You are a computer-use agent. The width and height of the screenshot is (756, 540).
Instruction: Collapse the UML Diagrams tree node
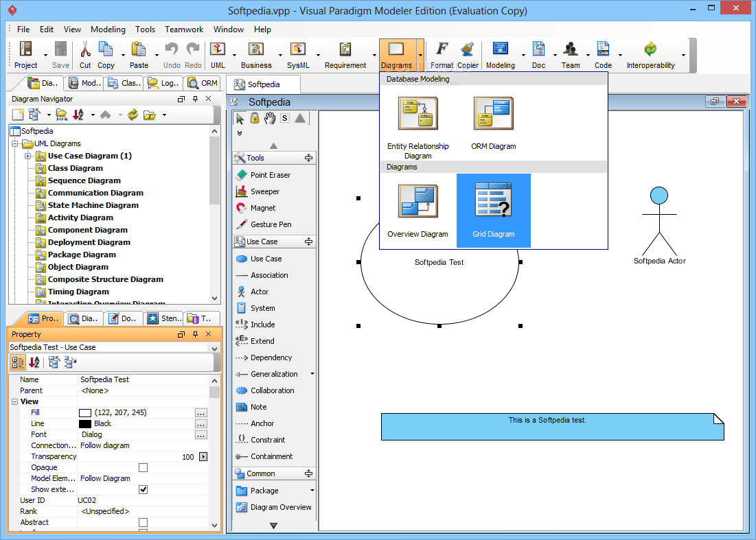tap(15, 143)
